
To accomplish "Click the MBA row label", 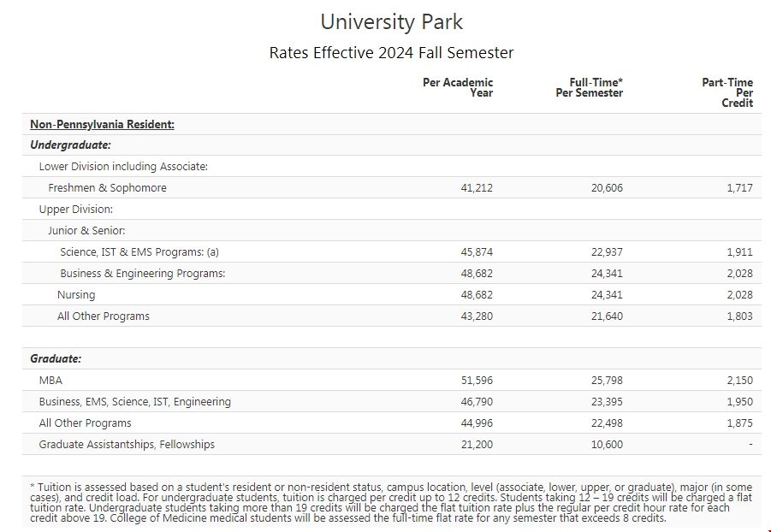I will (50, 381).
